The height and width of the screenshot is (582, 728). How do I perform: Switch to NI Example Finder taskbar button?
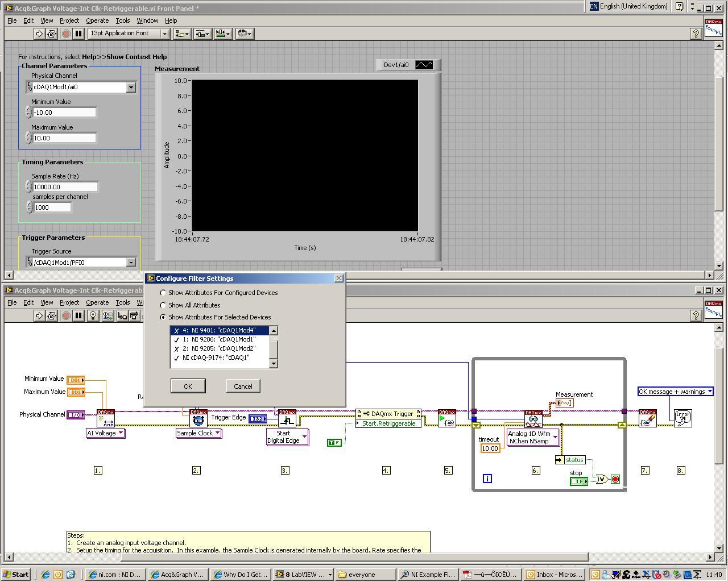pyautogui.click(x=428, y=574)
